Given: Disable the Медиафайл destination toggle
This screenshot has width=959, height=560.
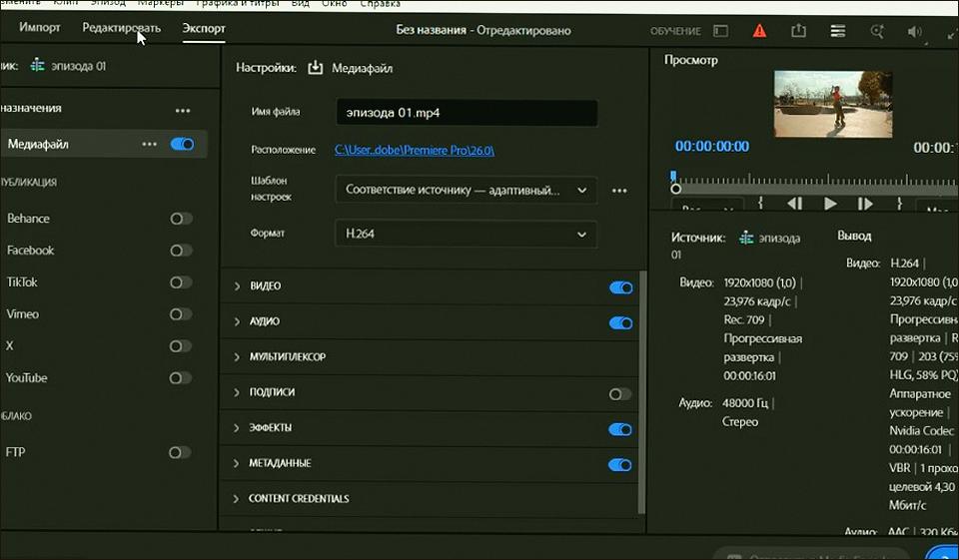Looking at the screenshot, I should (x=182, y=145).
